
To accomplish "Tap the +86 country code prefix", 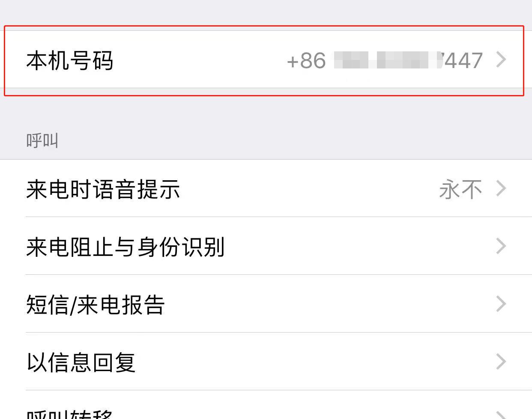I will tap(306, 60).
